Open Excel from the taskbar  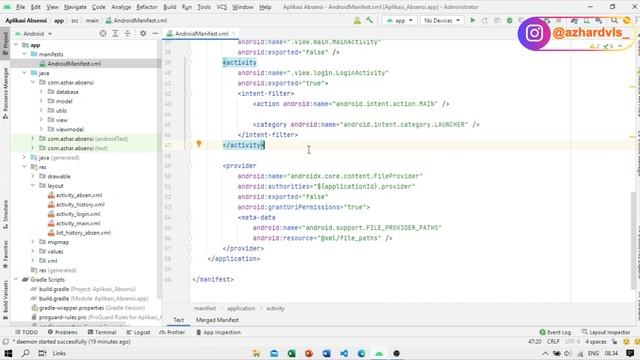(291, 353)
